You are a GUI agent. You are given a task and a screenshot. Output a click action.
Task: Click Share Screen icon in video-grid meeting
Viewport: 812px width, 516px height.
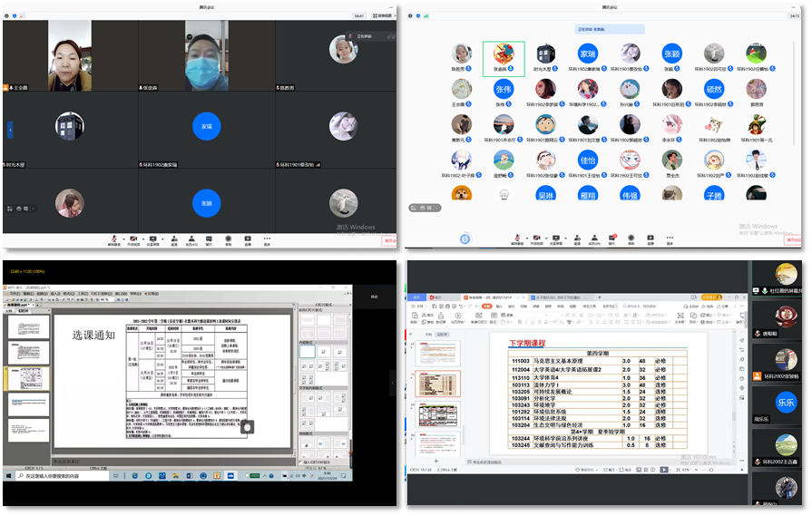[153, 239]
